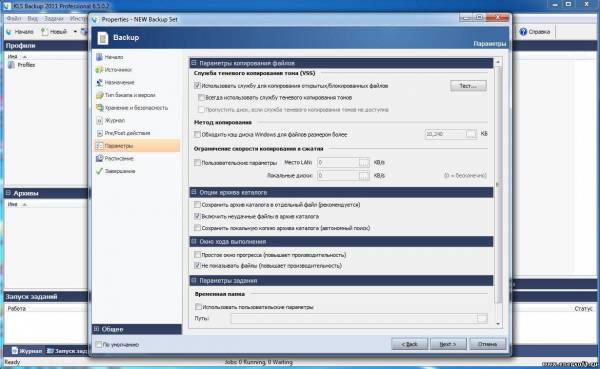Toggle save catalog archive to separate file
Image resolution: width=600 pixels, height=369 pixels.
(197, 205)
